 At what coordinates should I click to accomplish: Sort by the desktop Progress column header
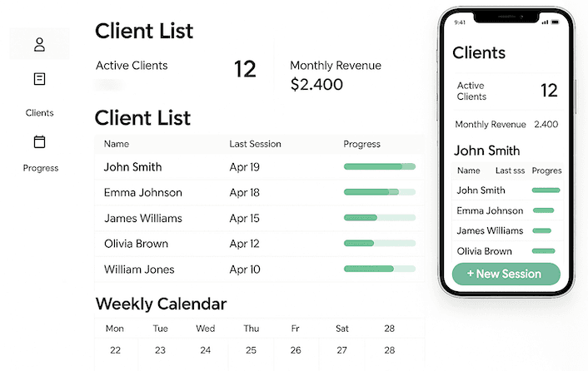[361, 144]
